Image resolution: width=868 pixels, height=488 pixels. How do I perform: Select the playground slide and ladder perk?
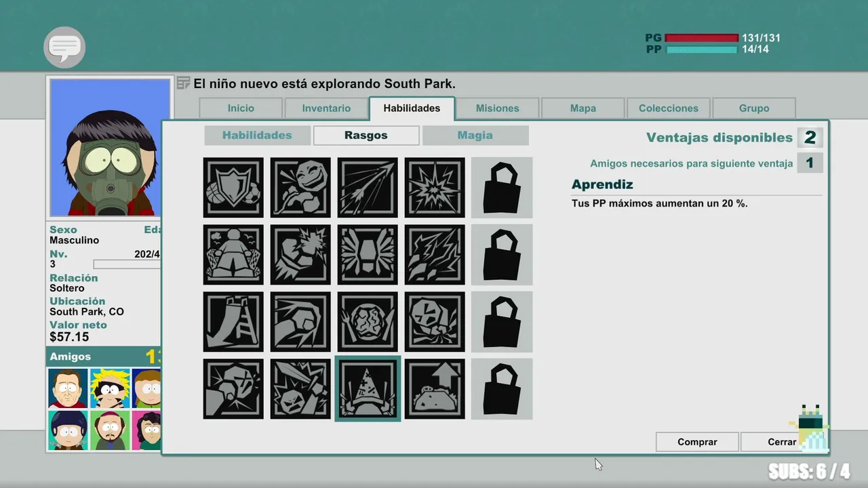[x=233, y=322]
